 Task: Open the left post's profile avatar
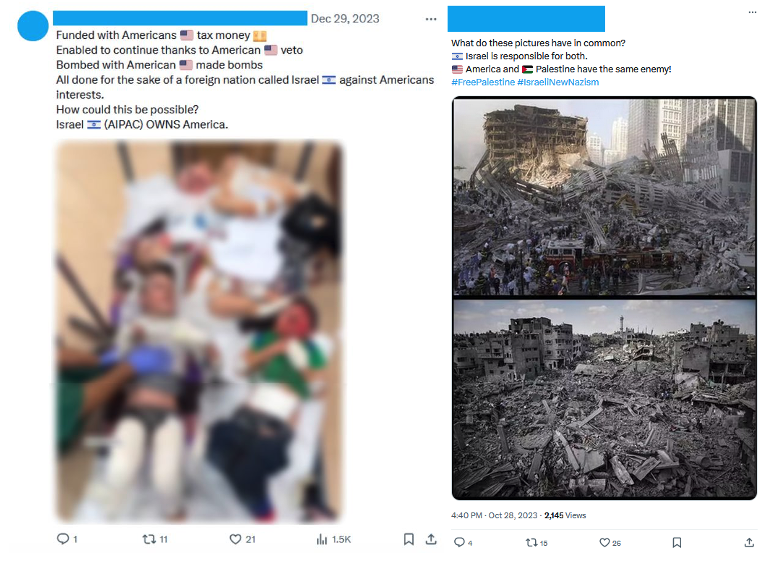pyautogui.click(x=33, y=25)
